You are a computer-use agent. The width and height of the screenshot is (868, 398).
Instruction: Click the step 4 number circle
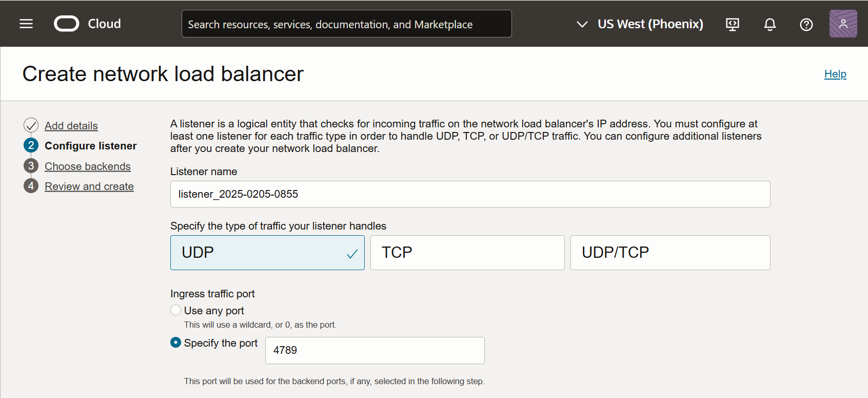point(31,186)
